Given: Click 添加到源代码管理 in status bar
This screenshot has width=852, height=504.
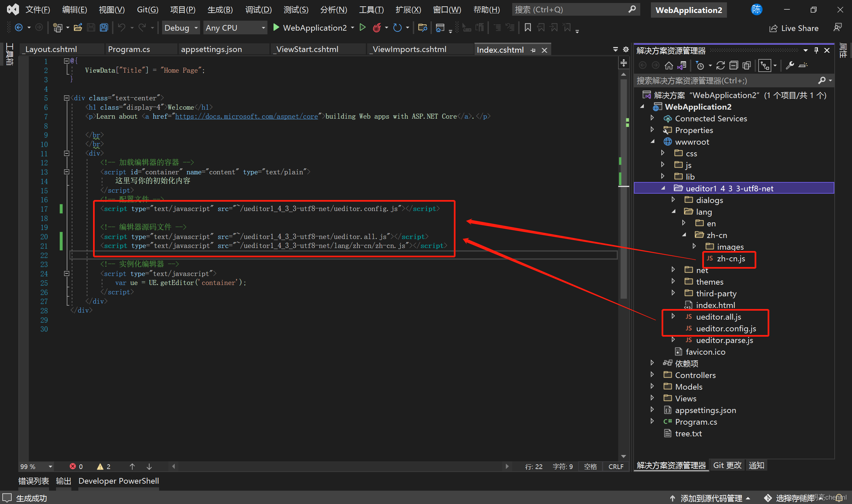Looking at the screenshot, I should click(711, 498).
